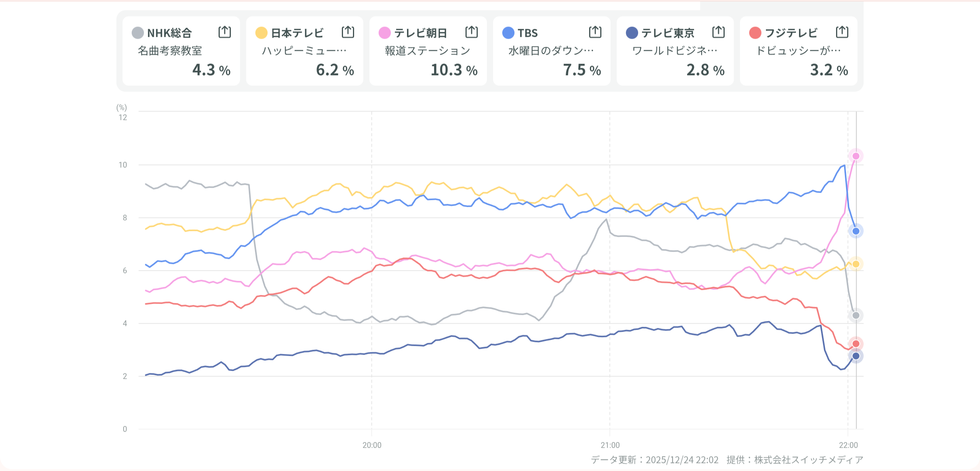Click yellow 日本テレビ endpoint marker on chart

856,264
